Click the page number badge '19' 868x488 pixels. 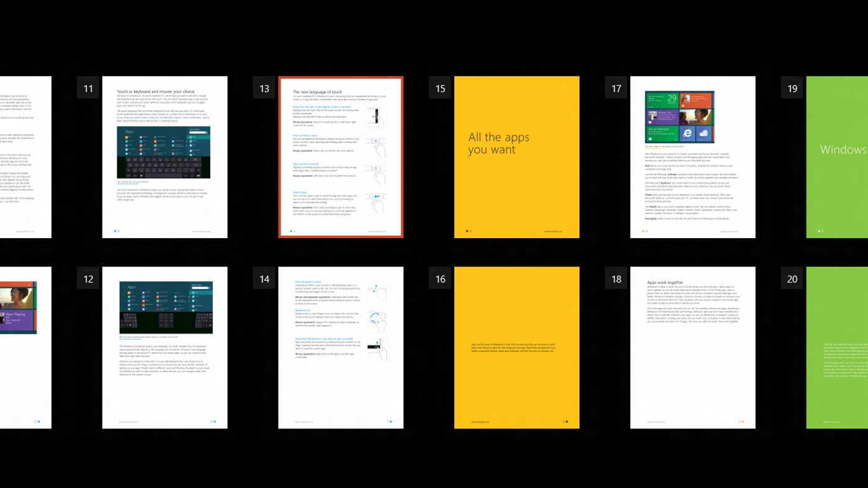(791, 88)
